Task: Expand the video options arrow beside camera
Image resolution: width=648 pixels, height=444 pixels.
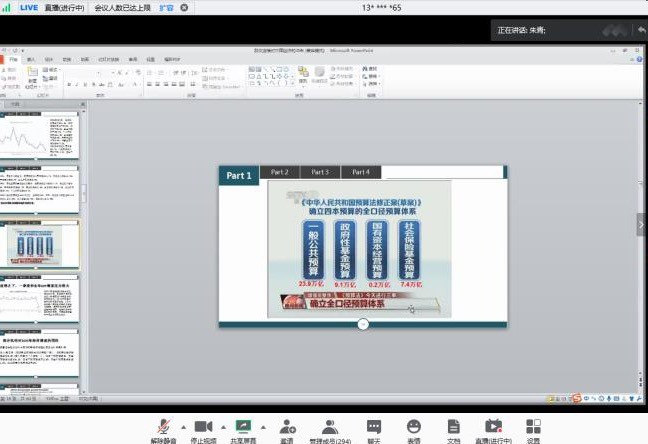Action: tap(222, 424)
